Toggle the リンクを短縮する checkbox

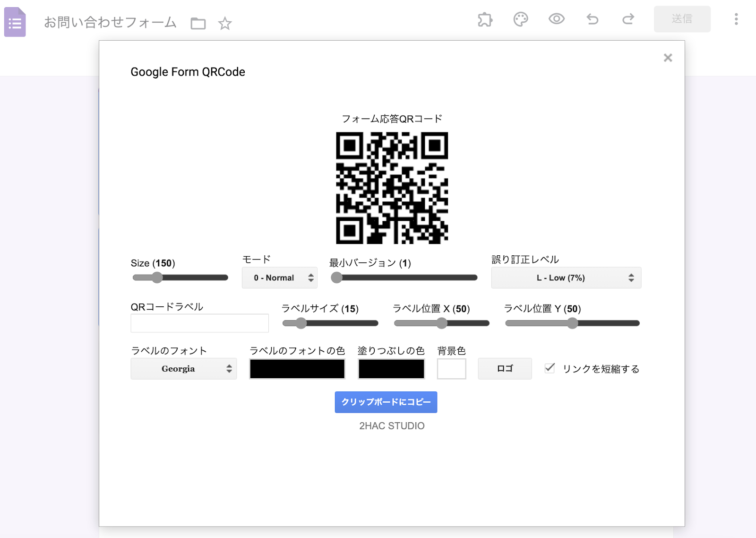point(550,368)
